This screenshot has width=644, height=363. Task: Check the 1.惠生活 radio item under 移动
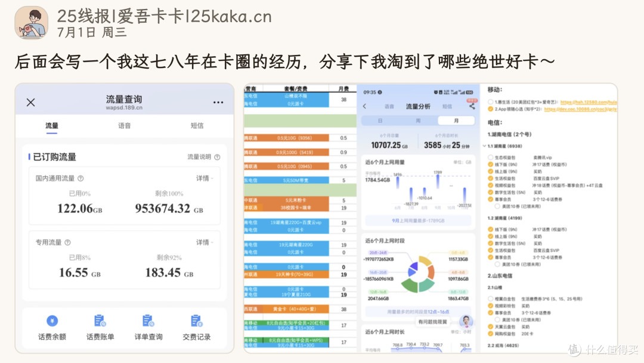(x=490, y=102)
